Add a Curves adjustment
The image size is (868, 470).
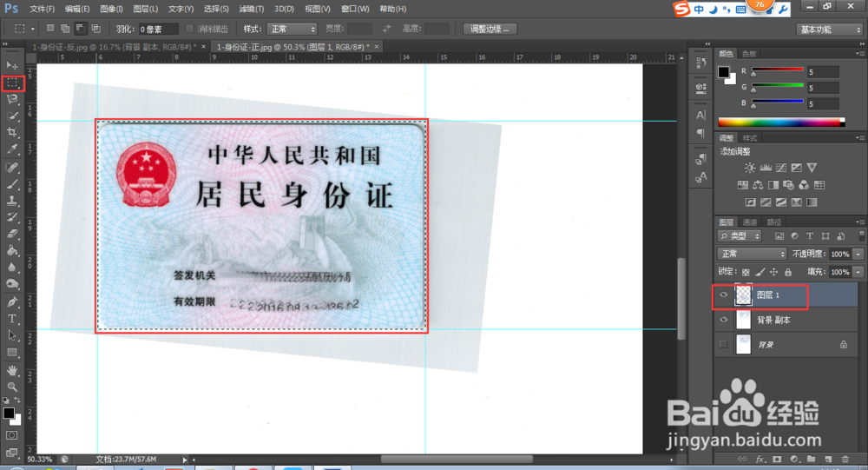781,168
